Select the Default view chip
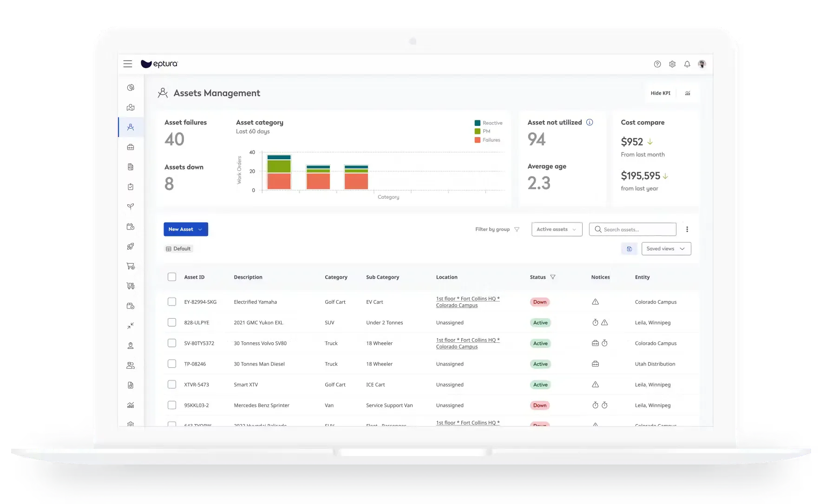 click(x=178, y=249)
